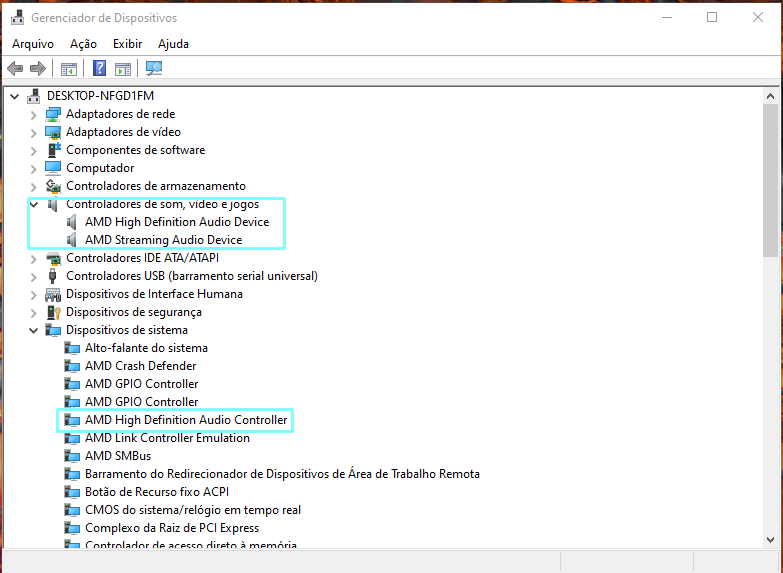Image resolution: width=783 pixels, height=573 pixels.
Task: Collapse Dispositivos de sistema
Action: pos(33,330)
